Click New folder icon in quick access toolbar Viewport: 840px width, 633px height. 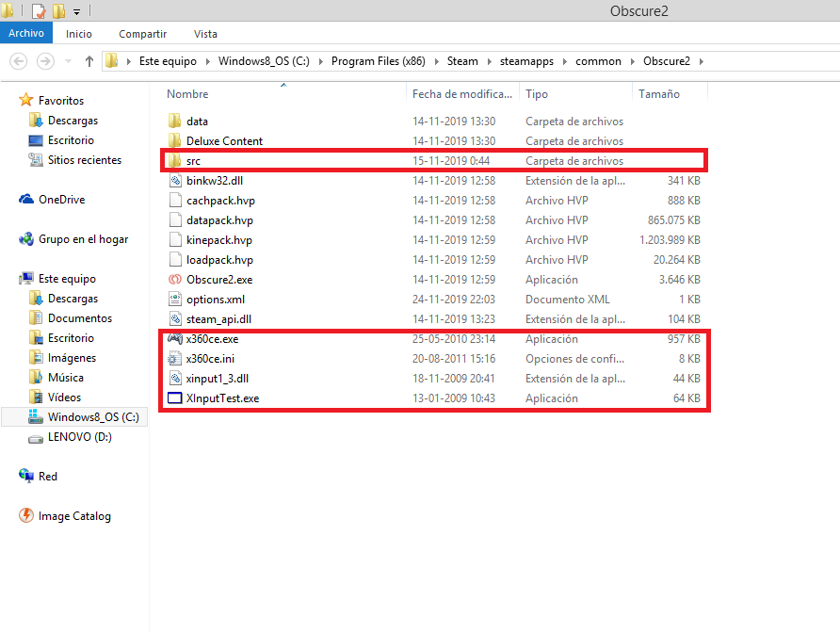tap(58, 10)
